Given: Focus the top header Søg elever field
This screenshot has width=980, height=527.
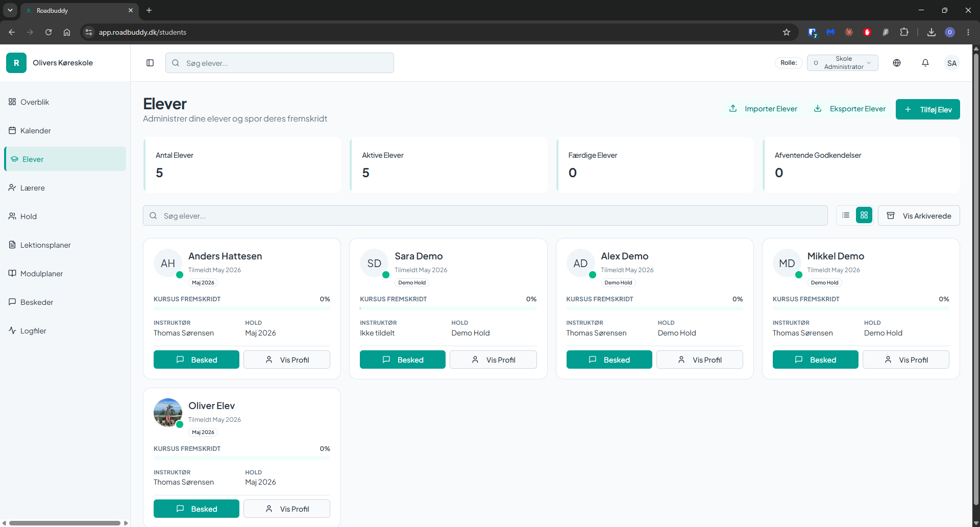Looking at the screenshot, I should coord(280,63).
